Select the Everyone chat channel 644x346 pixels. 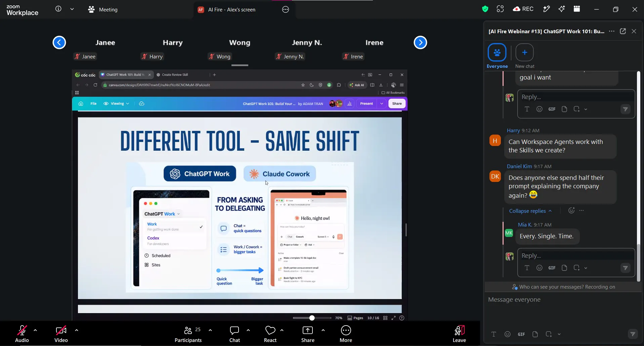(497, 56)
